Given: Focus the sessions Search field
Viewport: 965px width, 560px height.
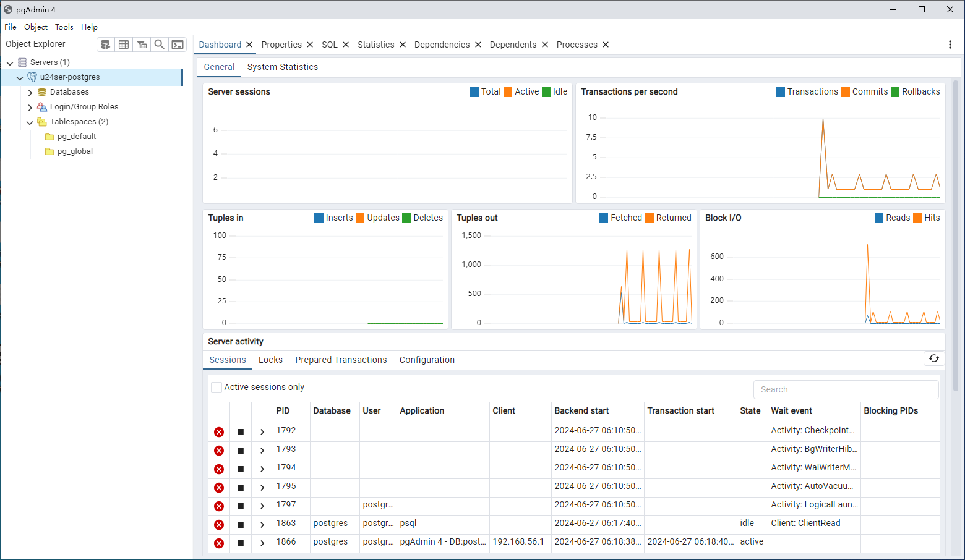Looking at the screenshot, I should (846, 389).
